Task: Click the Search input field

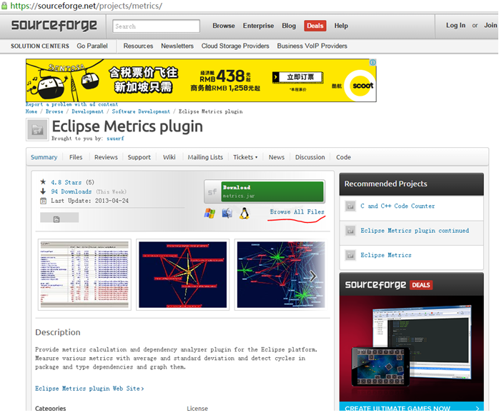Action: click(x=157, y=26)
